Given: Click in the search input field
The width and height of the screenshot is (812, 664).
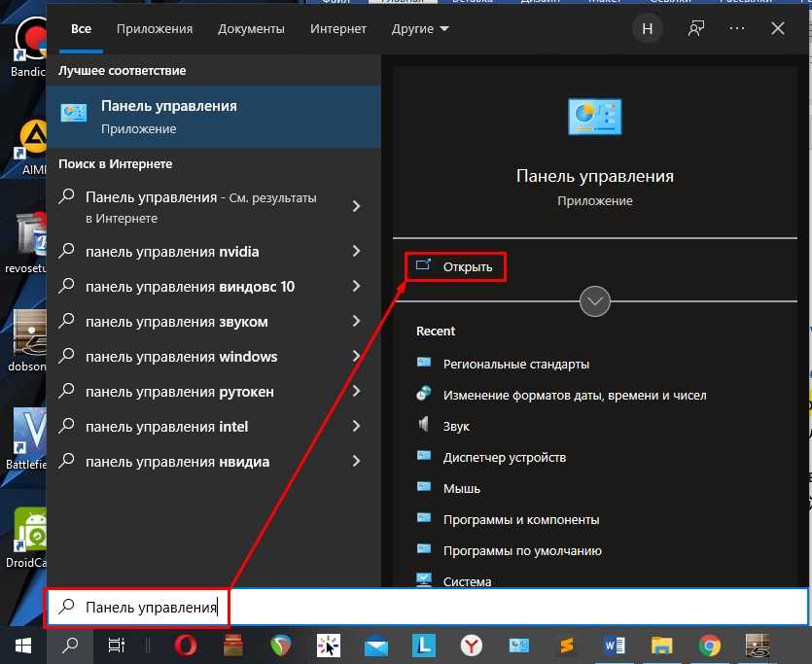Looking at the screenshot, I should tap(486, 607).
